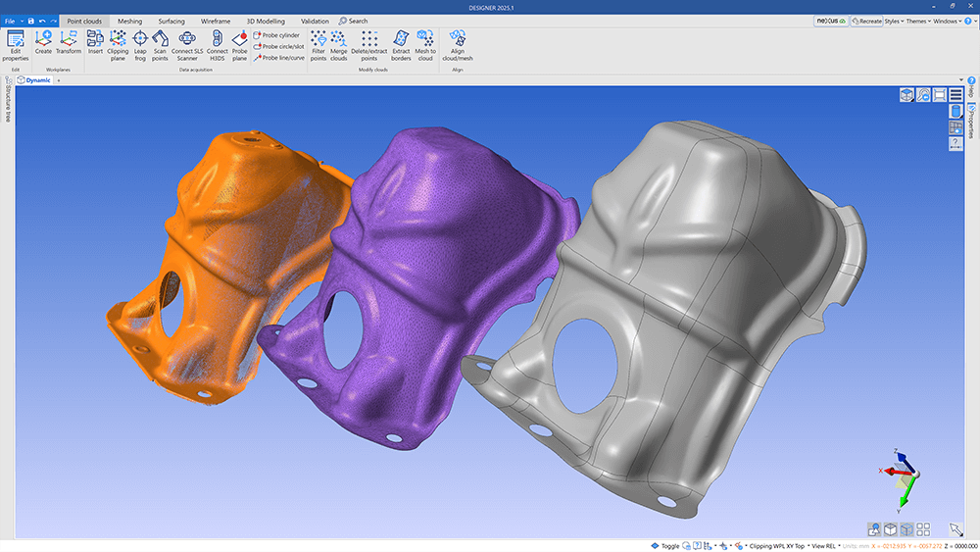
Task: Expand the arrow next to File
Action: 22,22
